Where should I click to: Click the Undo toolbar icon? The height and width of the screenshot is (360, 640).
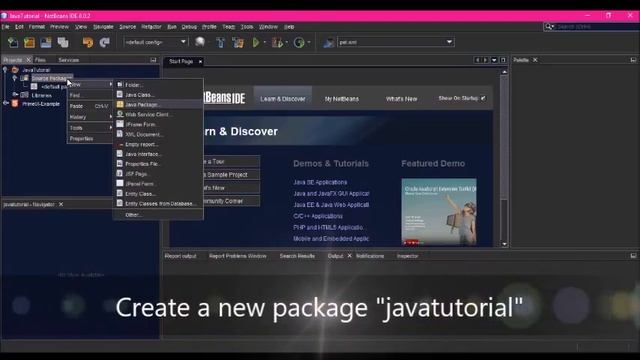point(87,42)
